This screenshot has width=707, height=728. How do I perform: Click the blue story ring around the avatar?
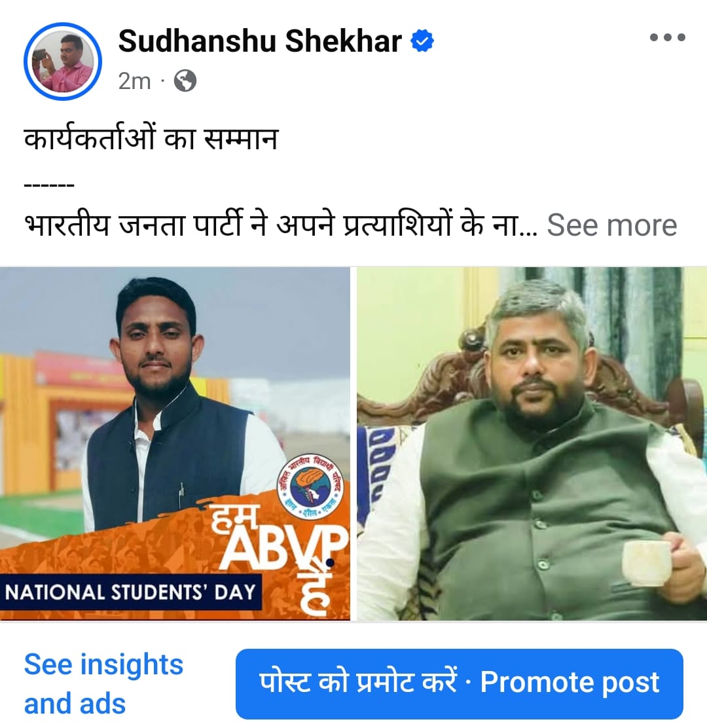[x=63, y=62]
